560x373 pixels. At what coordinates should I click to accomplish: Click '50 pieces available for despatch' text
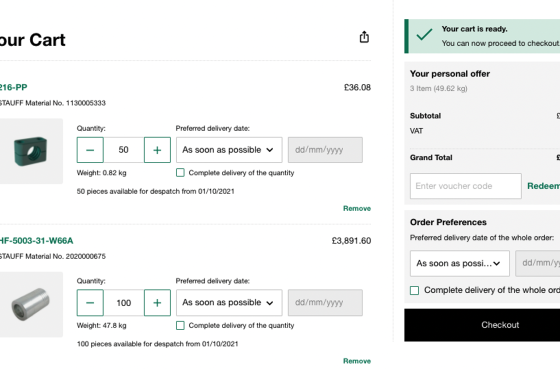(155, 192)
